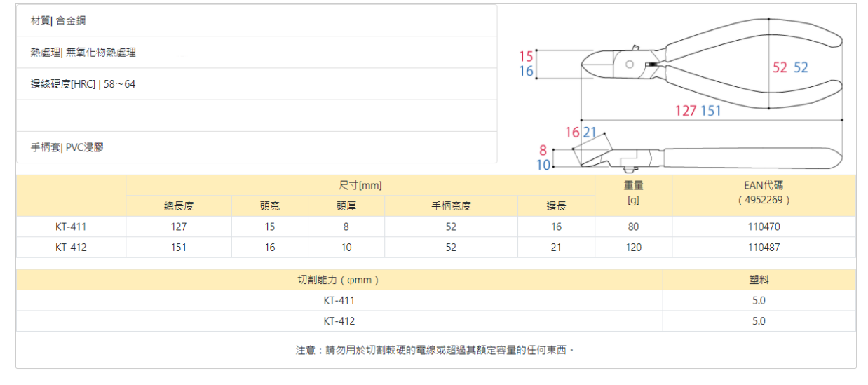Click the red 15 label in diagram
The height and width of the screenshot is (385, 868).
click(x=526, y=57)
